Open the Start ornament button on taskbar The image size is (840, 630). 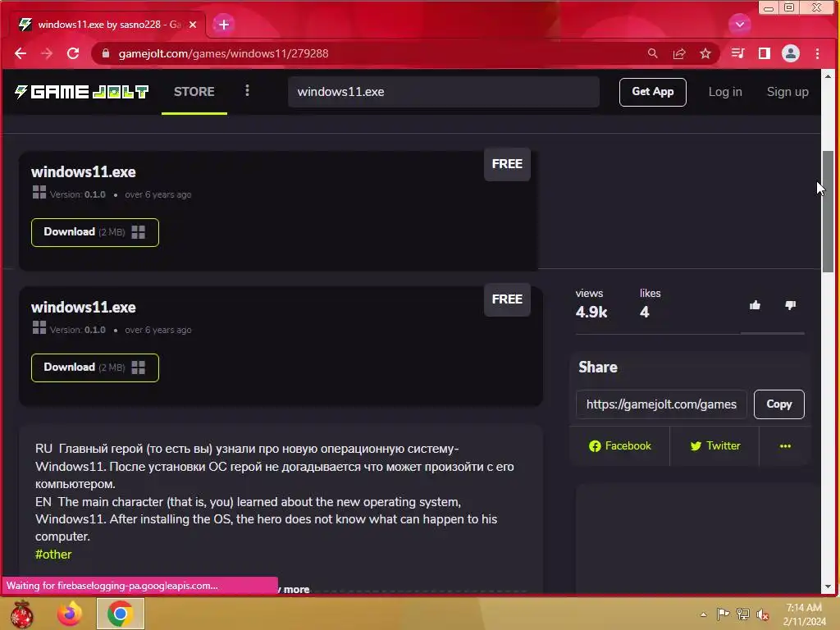tap(21, 614)
